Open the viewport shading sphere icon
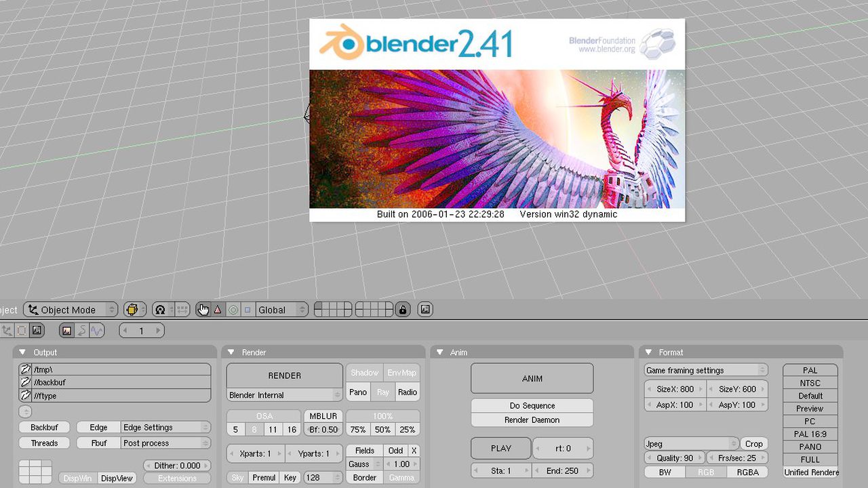The height and width of the screenshot is (488, 868). point(134,310)
